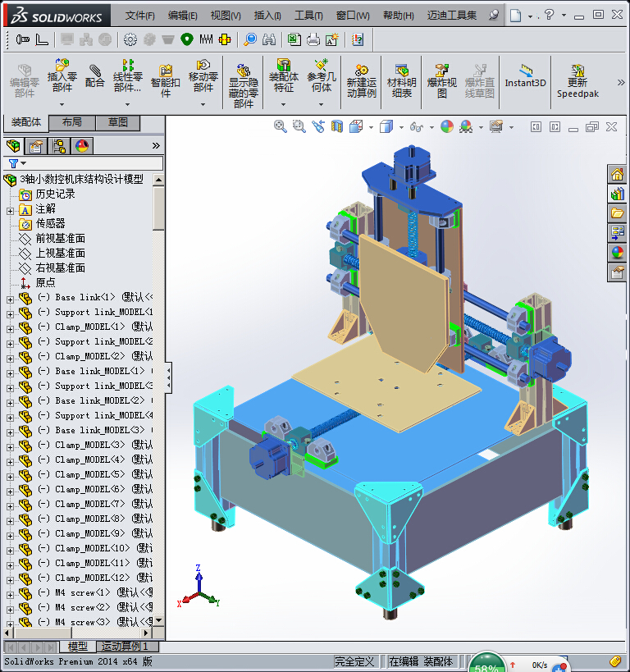Open the 编辑(E) menu
This screenshot has height=672, width=630.
183,16
